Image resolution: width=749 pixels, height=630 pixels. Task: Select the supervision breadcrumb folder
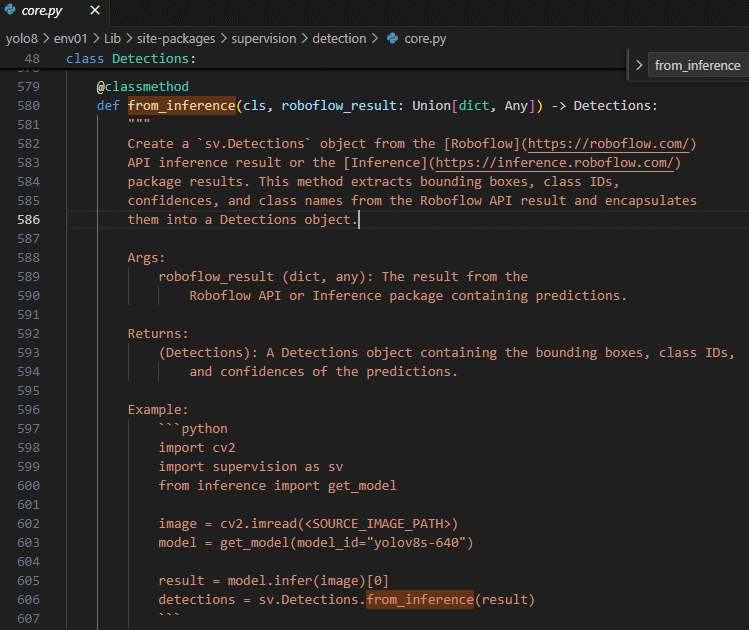264,39
